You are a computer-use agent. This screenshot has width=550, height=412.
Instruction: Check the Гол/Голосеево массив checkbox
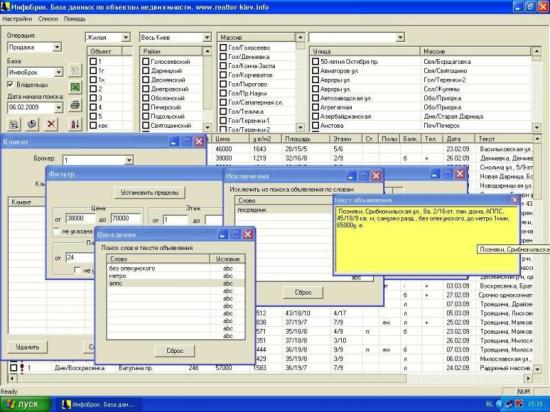click(x=223, y=47)
